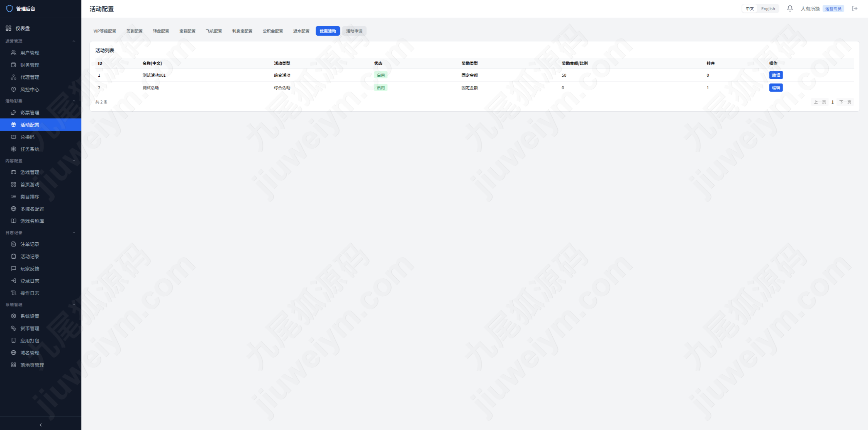868x430 pixels.
Task: Open the VIP等级配置 tab
Action: 105,31
